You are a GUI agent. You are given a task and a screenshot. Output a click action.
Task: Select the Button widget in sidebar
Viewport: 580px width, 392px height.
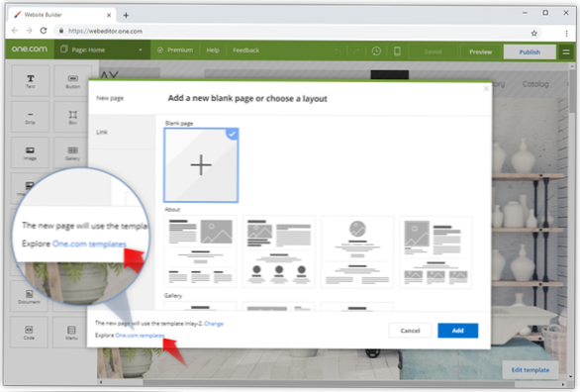(73, 81)
